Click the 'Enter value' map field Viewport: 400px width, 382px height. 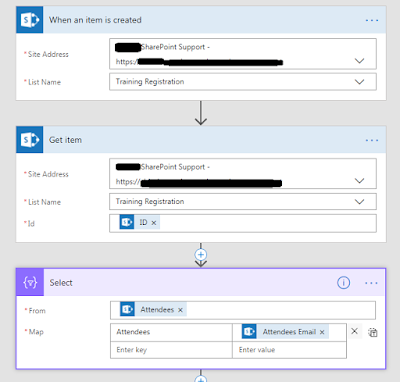289,350
